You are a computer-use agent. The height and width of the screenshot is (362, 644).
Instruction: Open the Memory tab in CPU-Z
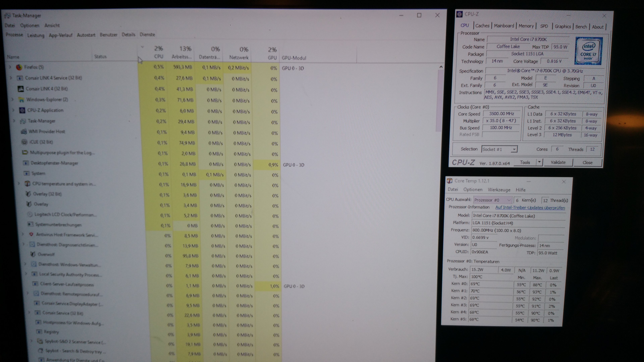click(526, 26)
